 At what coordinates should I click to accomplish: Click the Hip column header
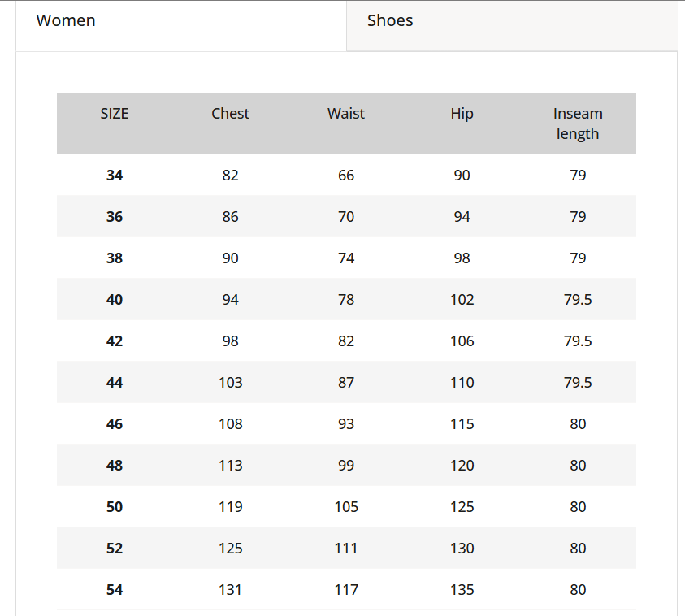click(x=462, y=114)
